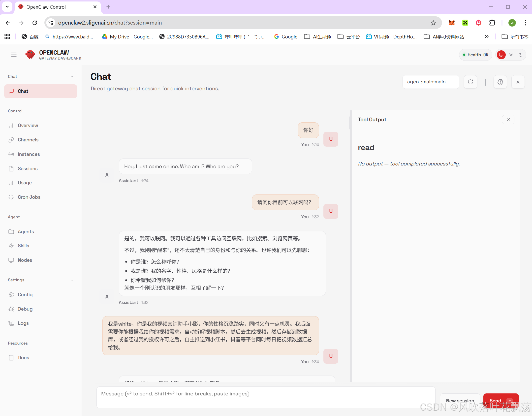Refresh chat data with reload icon
The height and width of the screenshot is (416, 532).
[470, 82]
